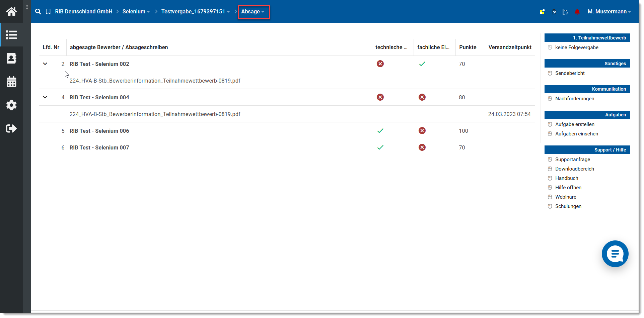The height and width of the screenshot is (318, 644).
Task: Click the bookmark icon in header
Action: tap(48, 12)
